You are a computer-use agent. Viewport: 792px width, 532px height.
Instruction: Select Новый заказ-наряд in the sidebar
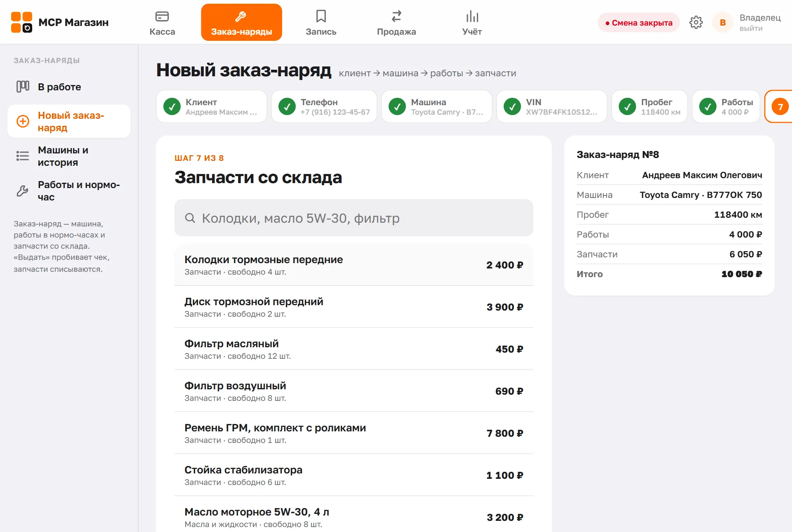(69, 121)
